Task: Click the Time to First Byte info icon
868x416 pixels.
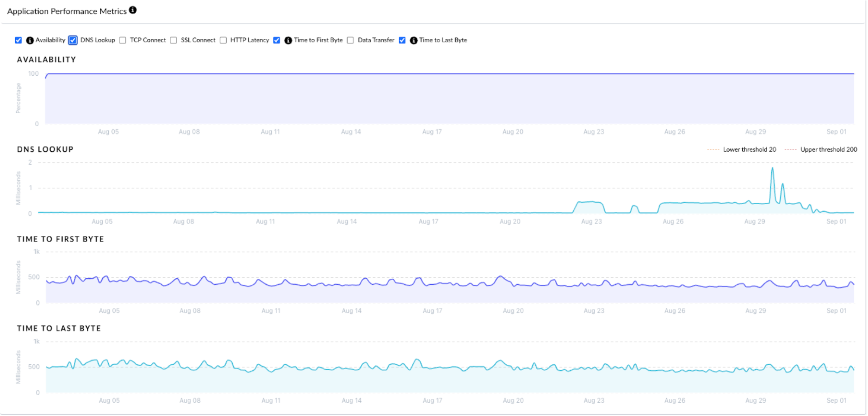Action: click(x=288, y=41)
